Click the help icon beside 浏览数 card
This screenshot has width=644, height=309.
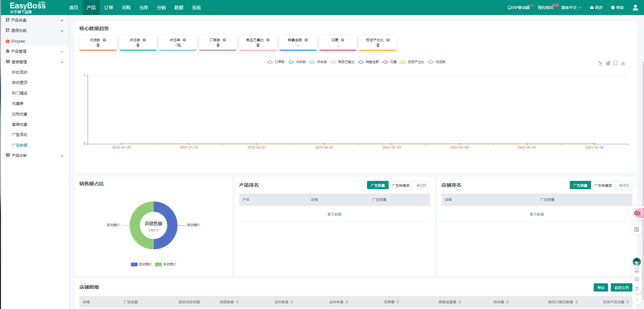tap(104, 40)
